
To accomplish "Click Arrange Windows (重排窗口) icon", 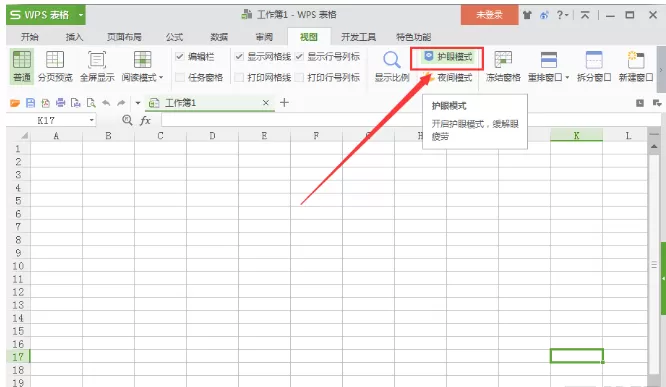I will pyautogui.click(x=548, y=60).
